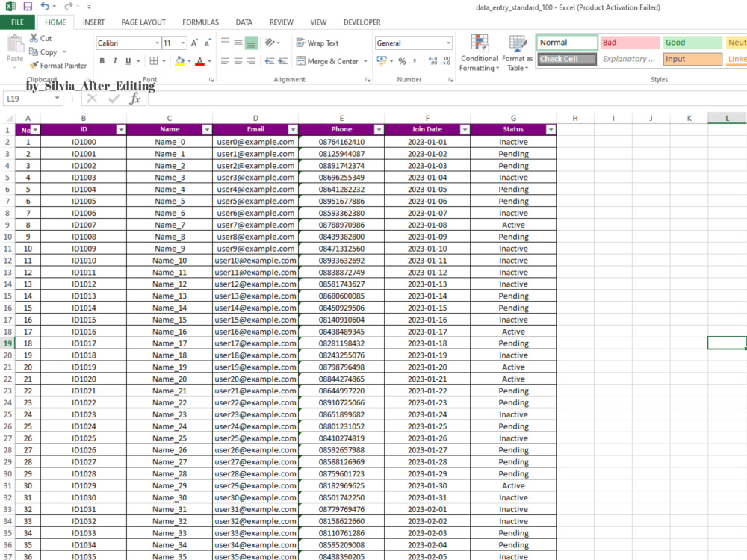Click the Decrease Indent icon
747x560 pixels.
click(x=270, y=61)
